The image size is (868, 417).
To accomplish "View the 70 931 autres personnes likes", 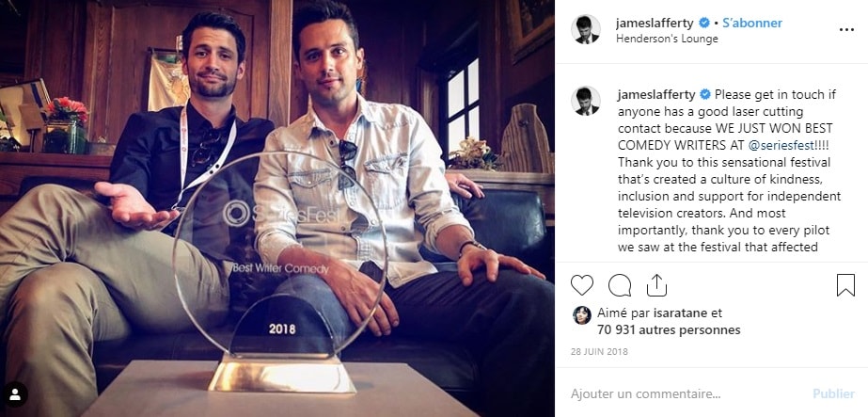I will 669,330.
